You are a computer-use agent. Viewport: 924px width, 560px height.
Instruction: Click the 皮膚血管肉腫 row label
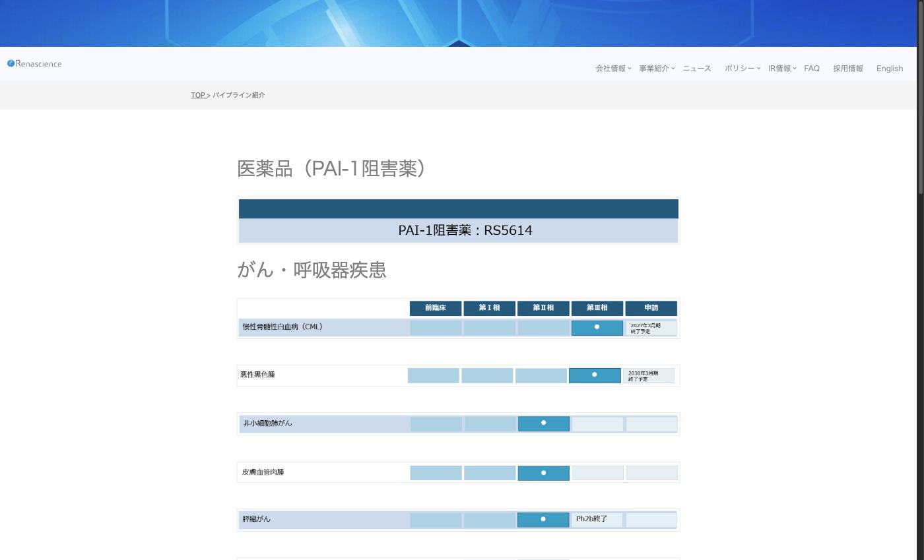pyautogui.click(x=263, y=472)
